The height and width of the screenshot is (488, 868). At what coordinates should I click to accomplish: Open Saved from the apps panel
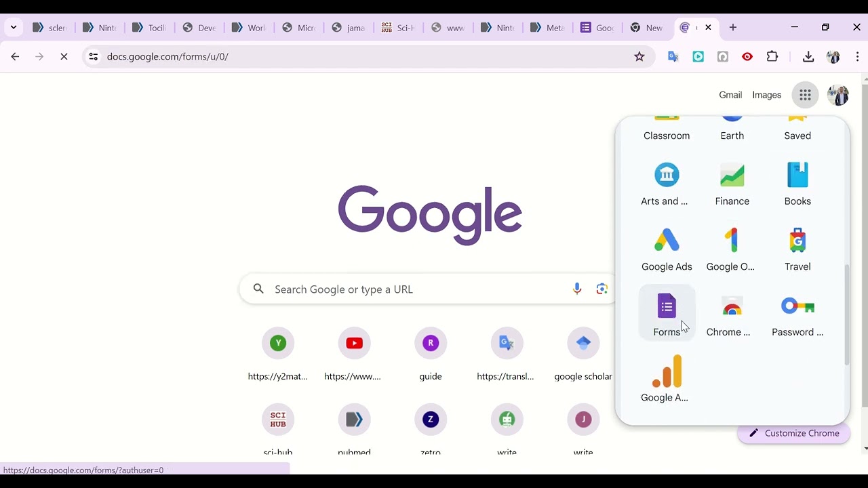797,129
